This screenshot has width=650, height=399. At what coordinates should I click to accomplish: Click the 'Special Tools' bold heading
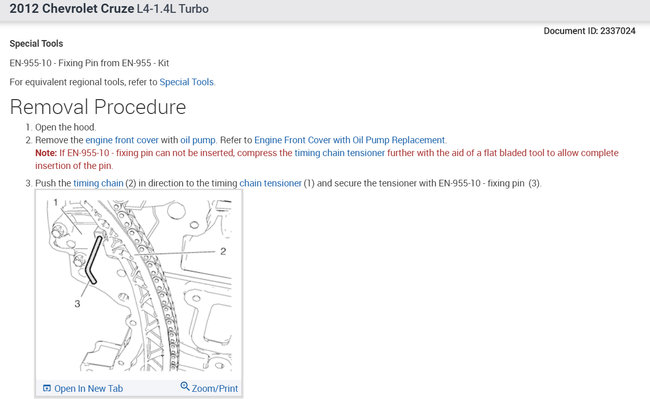[36, 44]
